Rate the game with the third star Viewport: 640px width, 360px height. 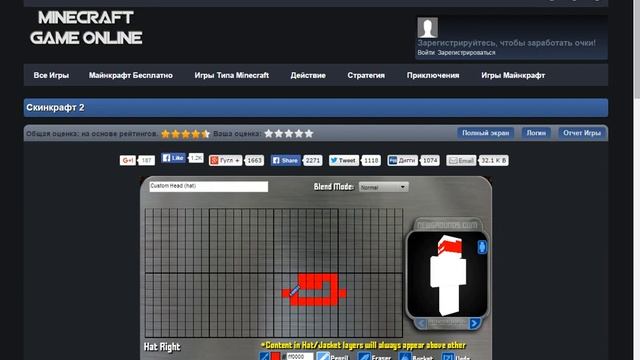(x=289, y=133)
